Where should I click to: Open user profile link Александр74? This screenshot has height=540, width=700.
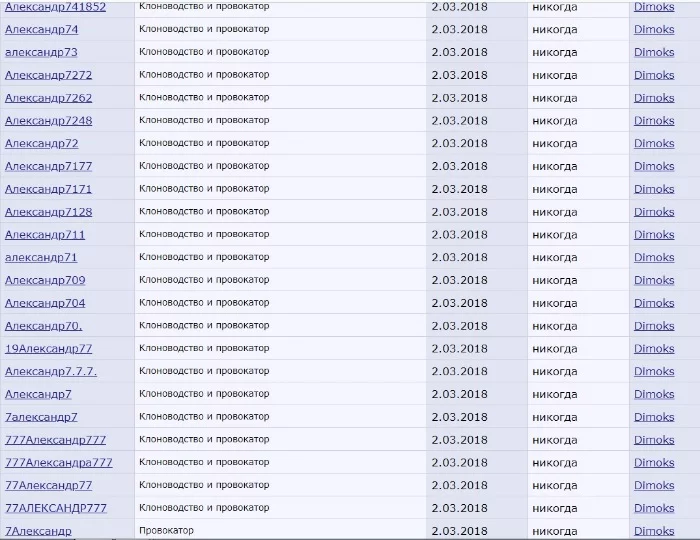click(41, 29)
